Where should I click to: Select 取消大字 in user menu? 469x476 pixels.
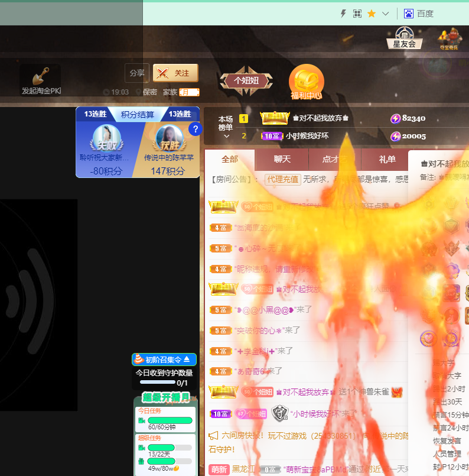click(x=447, y=376)
